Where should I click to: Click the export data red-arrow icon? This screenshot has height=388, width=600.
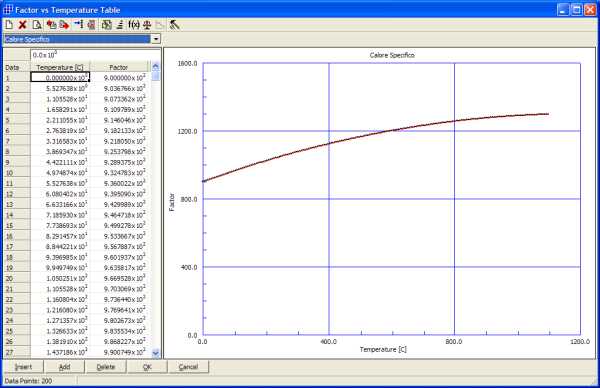(x=64, y=25)
